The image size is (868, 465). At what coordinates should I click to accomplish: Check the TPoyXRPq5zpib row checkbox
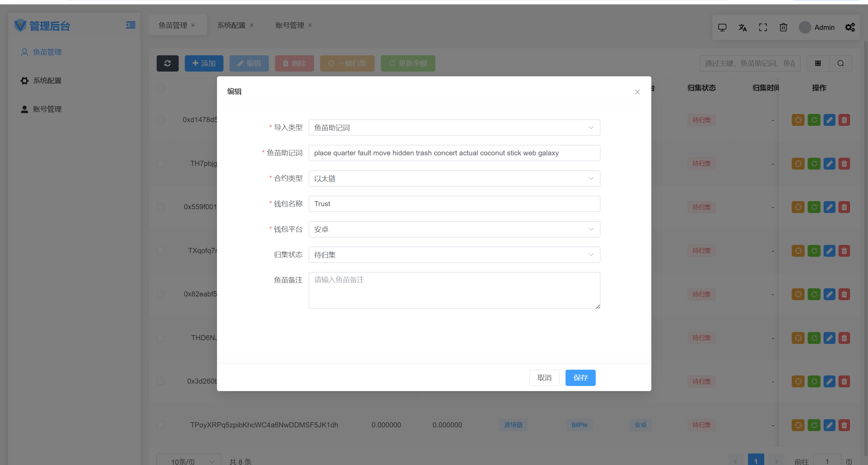160,425
